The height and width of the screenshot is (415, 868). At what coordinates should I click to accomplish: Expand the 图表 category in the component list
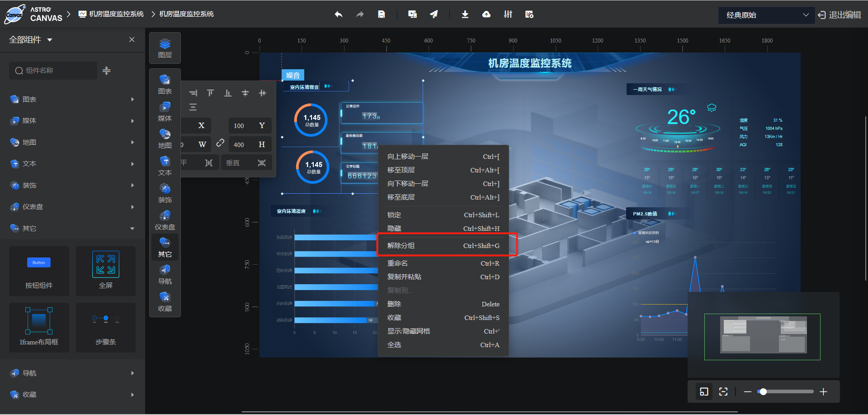[72, 99]
